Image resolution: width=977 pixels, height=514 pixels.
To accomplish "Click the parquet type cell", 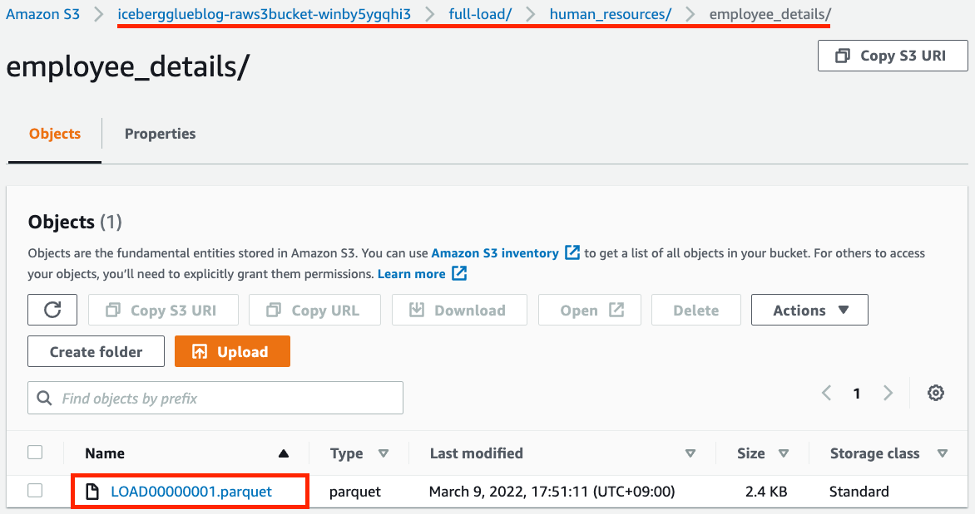I will click(355, 492).
